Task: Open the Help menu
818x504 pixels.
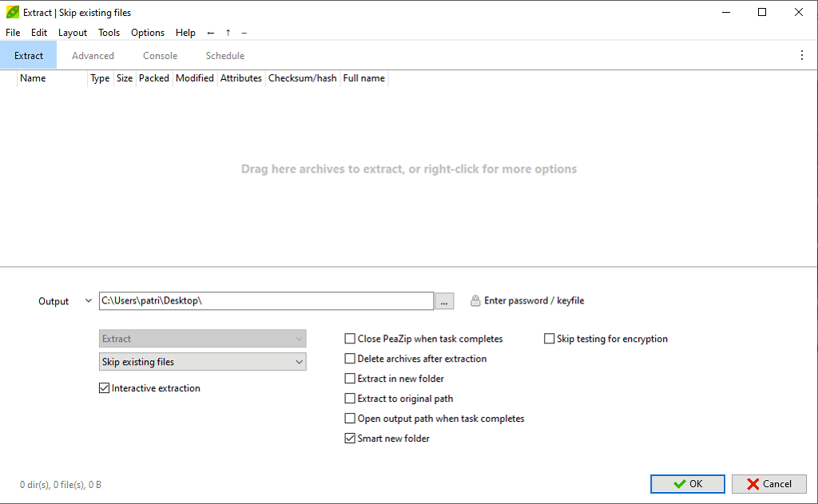Action: (185, 32)
